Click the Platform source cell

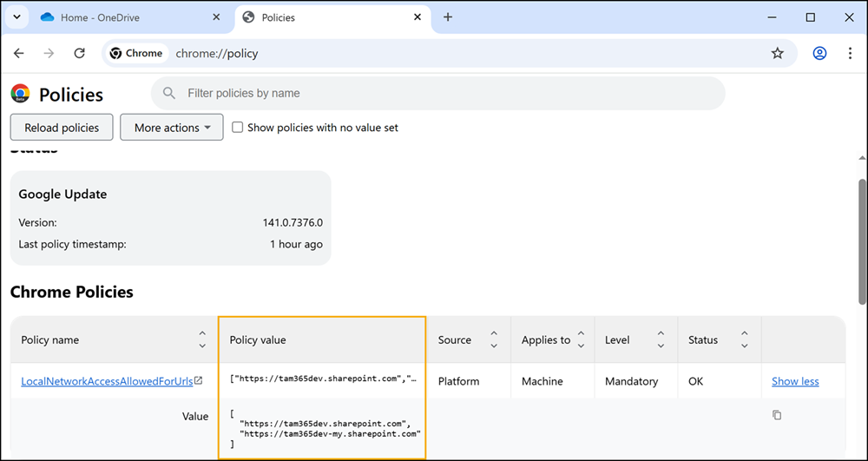(x=458, y=381)
